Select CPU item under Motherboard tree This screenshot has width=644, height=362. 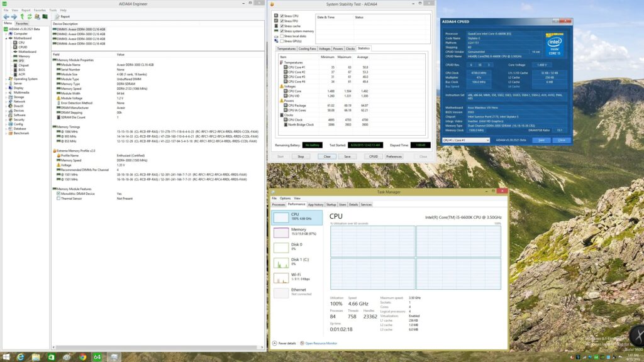[21, 43]
